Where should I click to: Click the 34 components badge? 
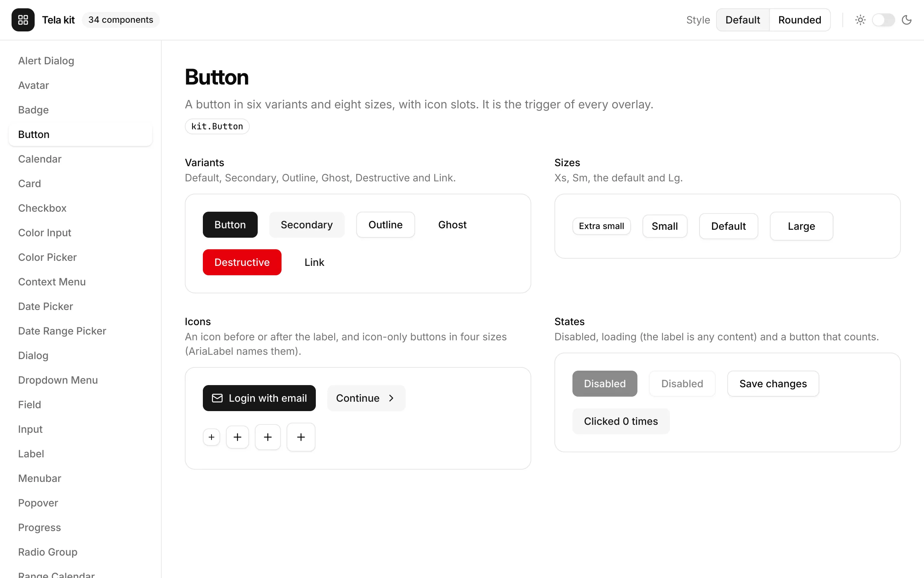click(121, 20)
